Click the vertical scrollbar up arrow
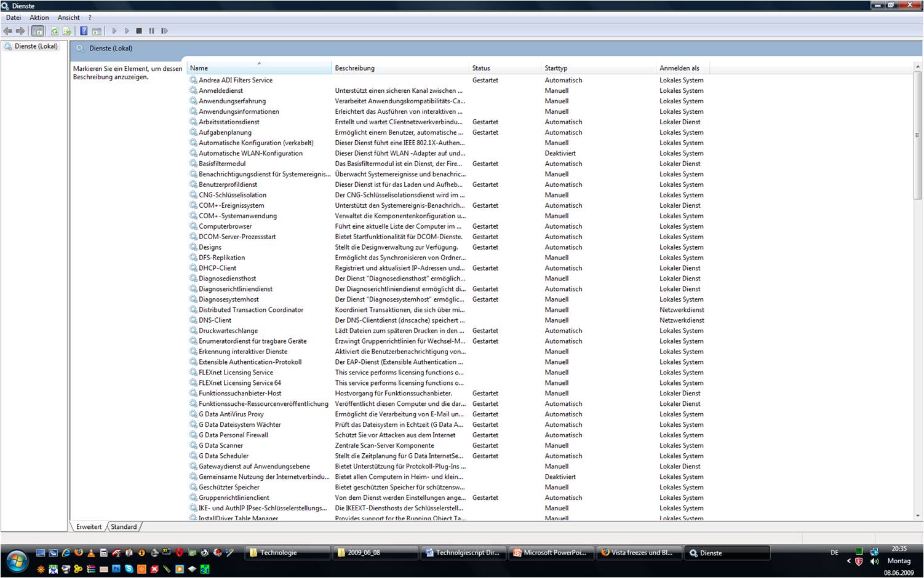This screenshot has width=924, height=578. tap(918, 66)
